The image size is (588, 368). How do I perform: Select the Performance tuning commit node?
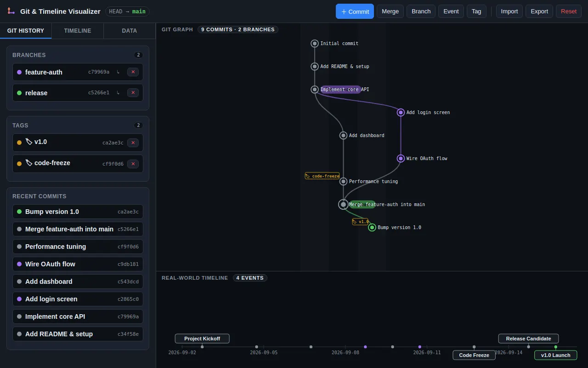tap(343, 181)
